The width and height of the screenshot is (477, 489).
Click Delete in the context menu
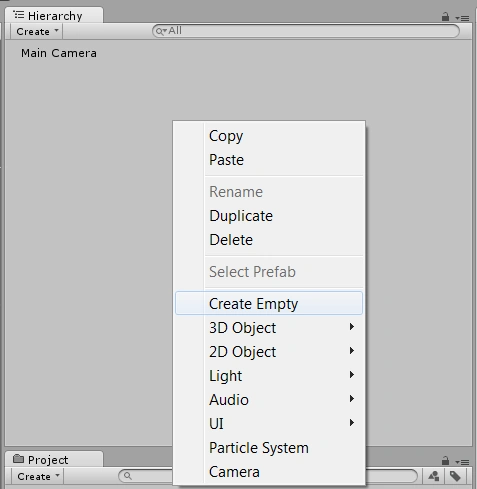click(269, 240)
